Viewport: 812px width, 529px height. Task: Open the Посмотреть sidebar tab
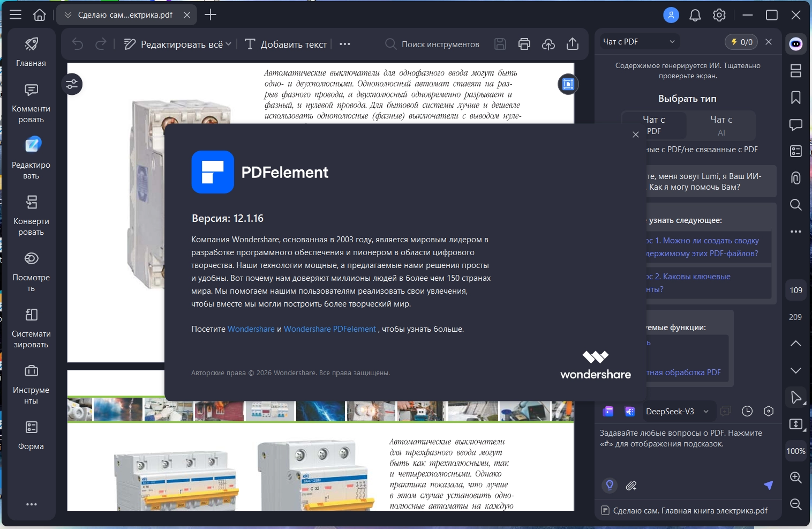pyautogui.click(x=31, y=272)
